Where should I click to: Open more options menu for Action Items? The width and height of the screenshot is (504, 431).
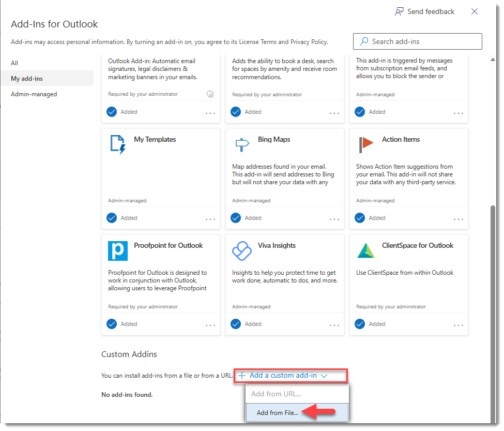[459, 219]
